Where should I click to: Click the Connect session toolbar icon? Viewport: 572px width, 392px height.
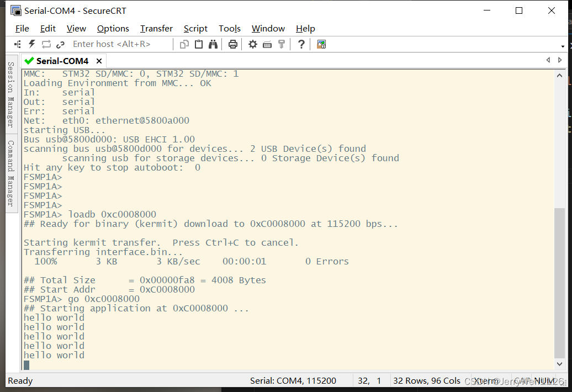pos(17,44)
